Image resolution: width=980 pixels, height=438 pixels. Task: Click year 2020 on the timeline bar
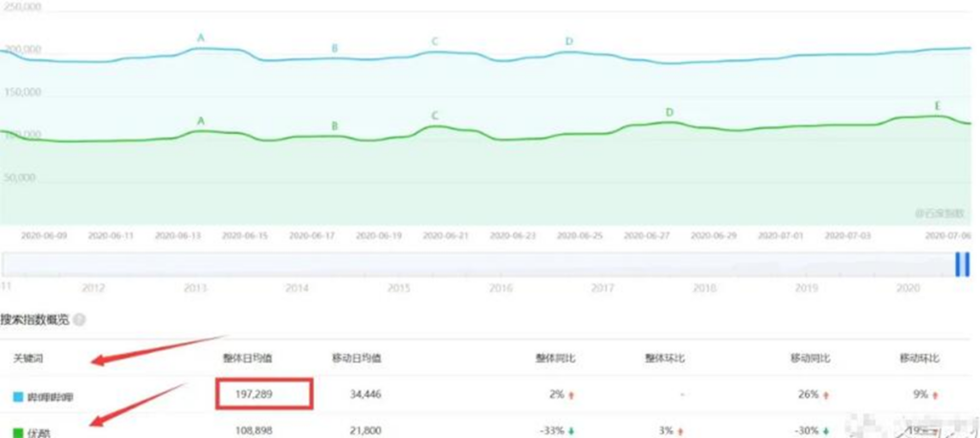[908, 288]
